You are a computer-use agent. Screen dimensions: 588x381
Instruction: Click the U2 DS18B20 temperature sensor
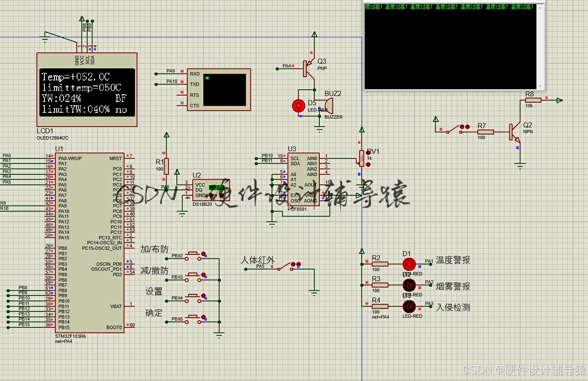pyautogui.click(x=211, y=190)
